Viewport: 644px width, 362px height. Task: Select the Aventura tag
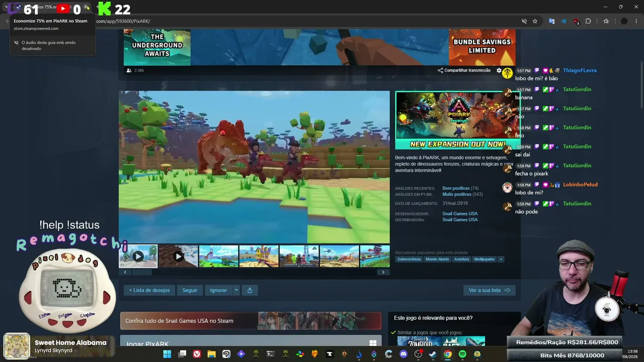point(461,259)
